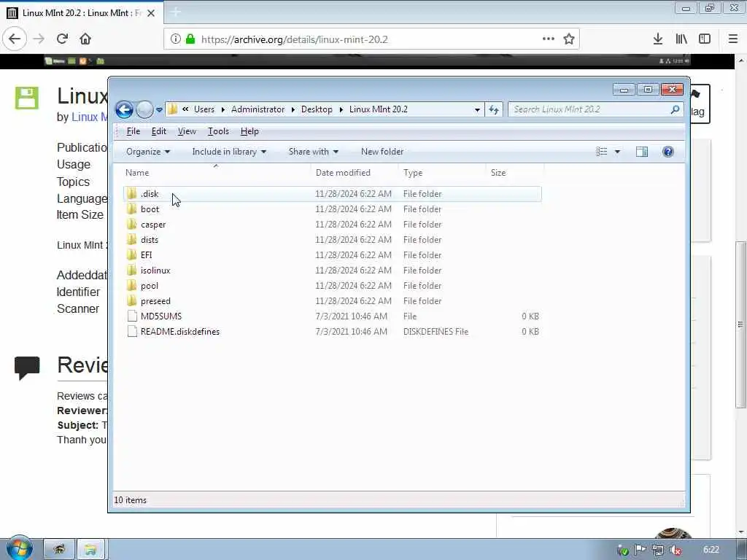Select the MD5SUMS file icon
747x560 pixels.
(x=132, y=316)
